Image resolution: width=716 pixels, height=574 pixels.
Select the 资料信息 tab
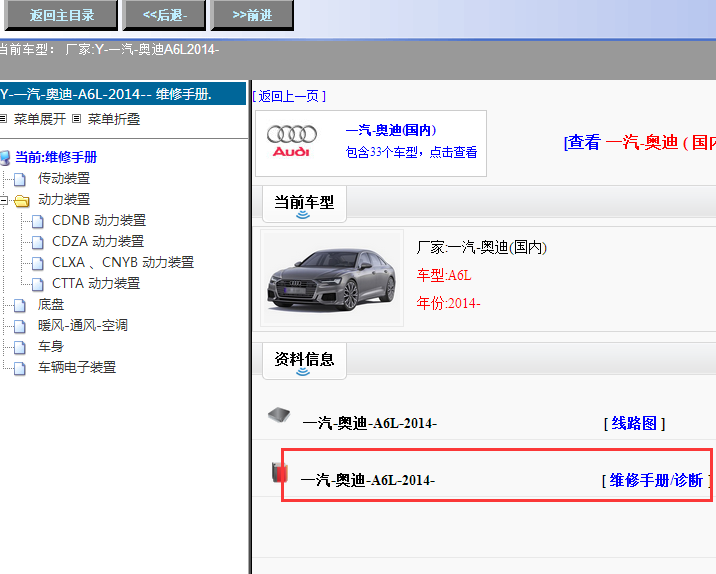[x=304, y=361]
